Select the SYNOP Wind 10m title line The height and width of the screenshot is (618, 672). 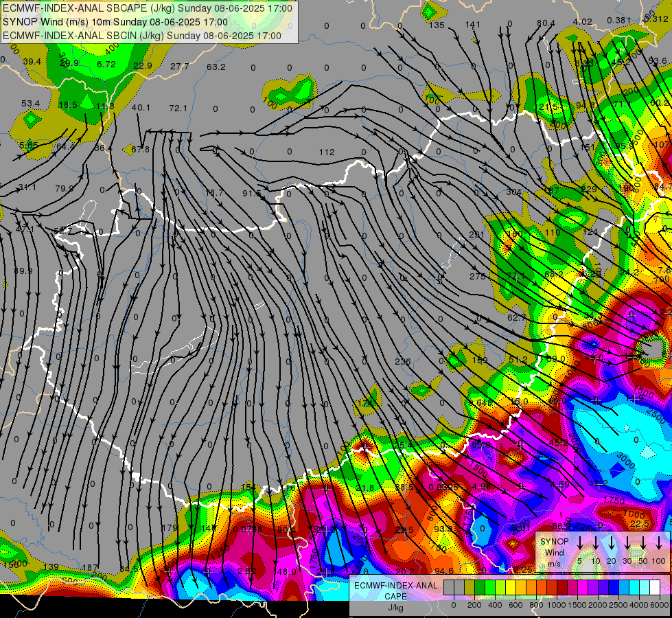pyautogui.click(x=115, y=22)
